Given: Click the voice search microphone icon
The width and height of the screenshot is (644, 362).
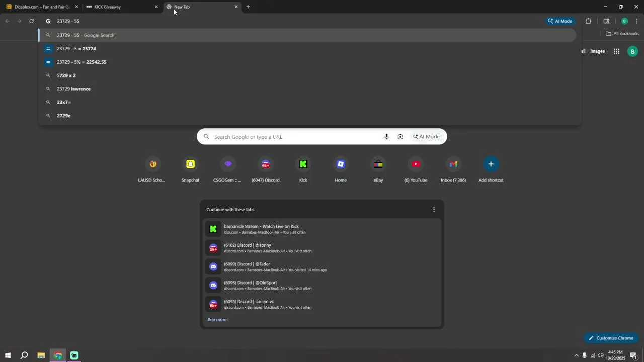Looking at the screenshot, I should click(x=386, y=137).
